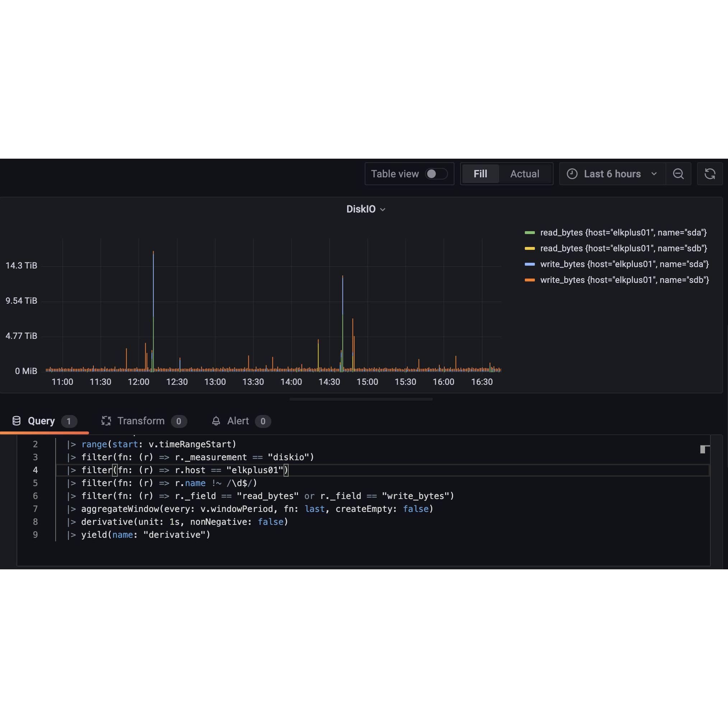The image size is (728, 728).
Task: Switch to the Transform tab
Action: (x=141, y=421)
